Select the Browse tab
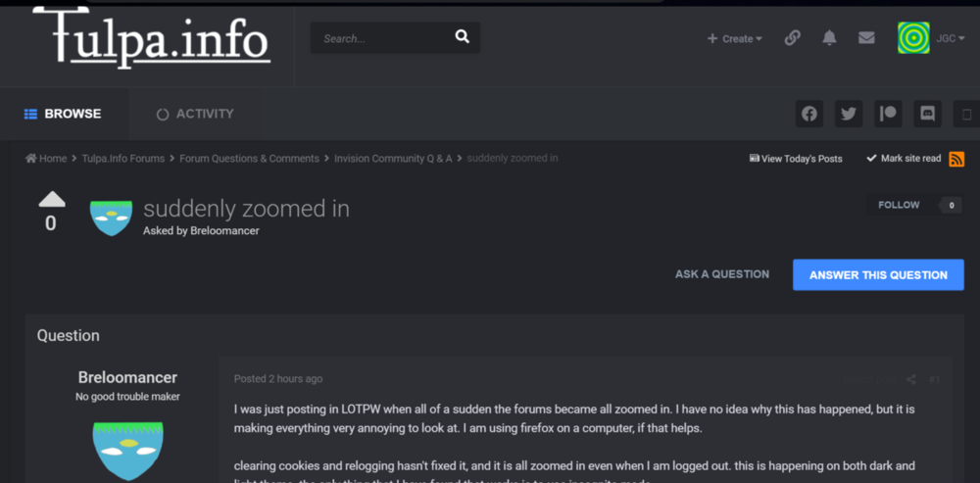 point(63,114)
